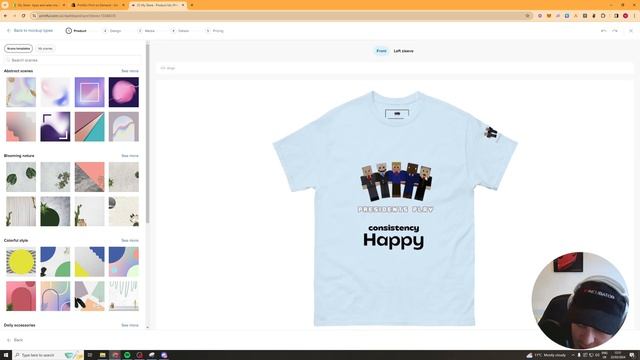The width and height of the screenshot is (640, 360).
Task: Click the scenes panel scrollbar
Action: click(147, 133)
